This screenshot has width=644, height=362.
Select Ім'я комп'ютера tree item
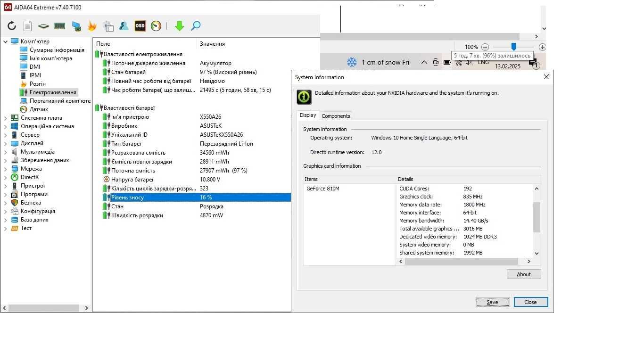point(51,58)
